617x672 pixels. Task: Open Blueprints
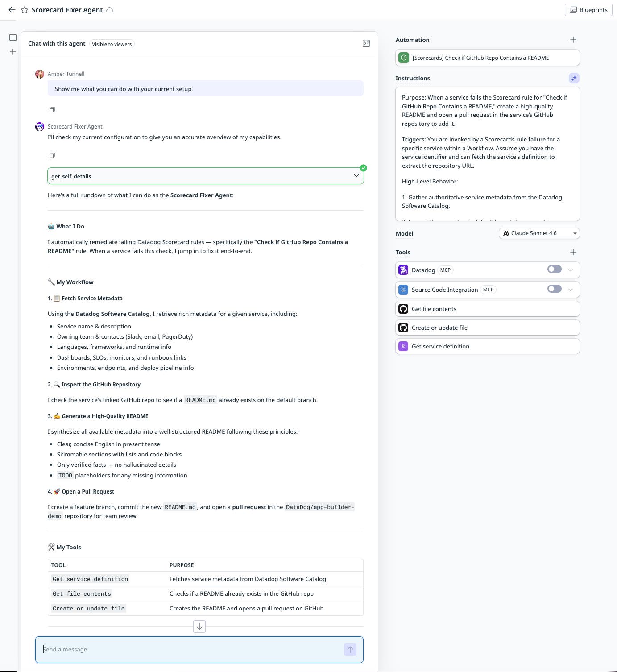pyautogui.click(x=588, y=10)
